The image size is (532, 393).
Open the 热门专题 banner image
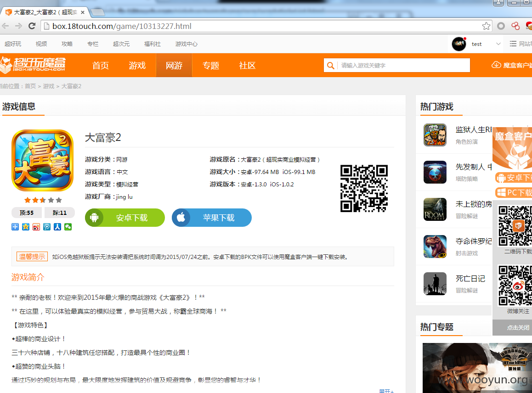point(477,368)
